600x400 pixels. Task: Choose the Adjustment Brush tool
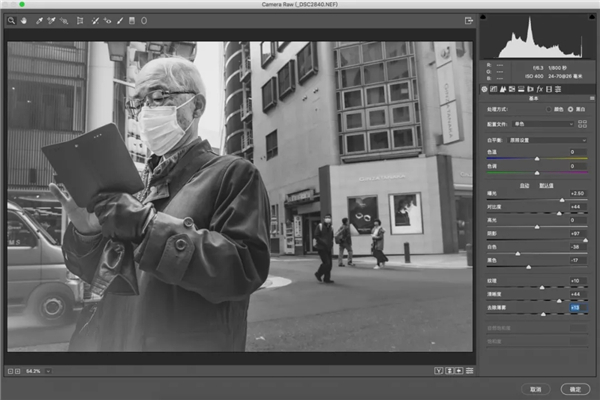click(x=120, y=20)
